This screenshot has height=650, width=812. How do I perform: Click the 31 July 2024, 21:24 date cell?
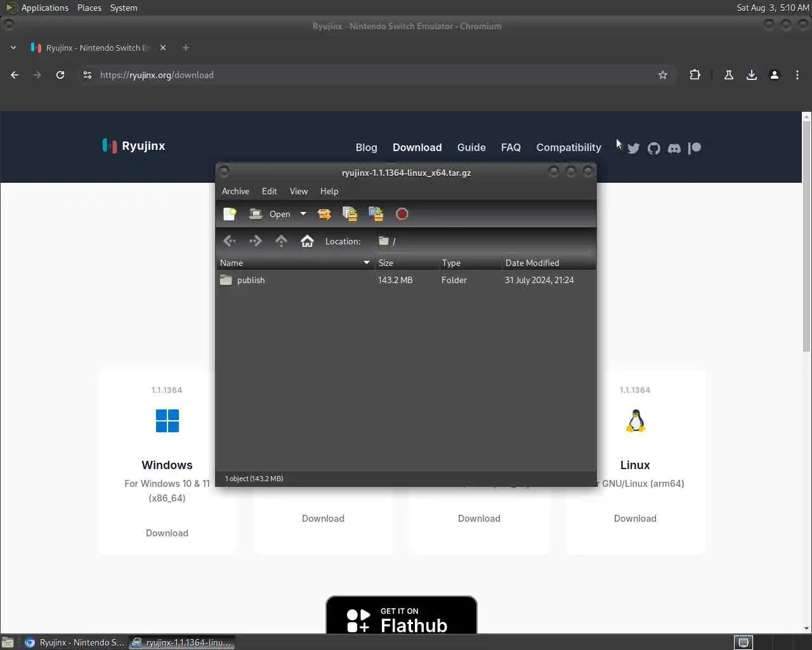tap(539, 280)
